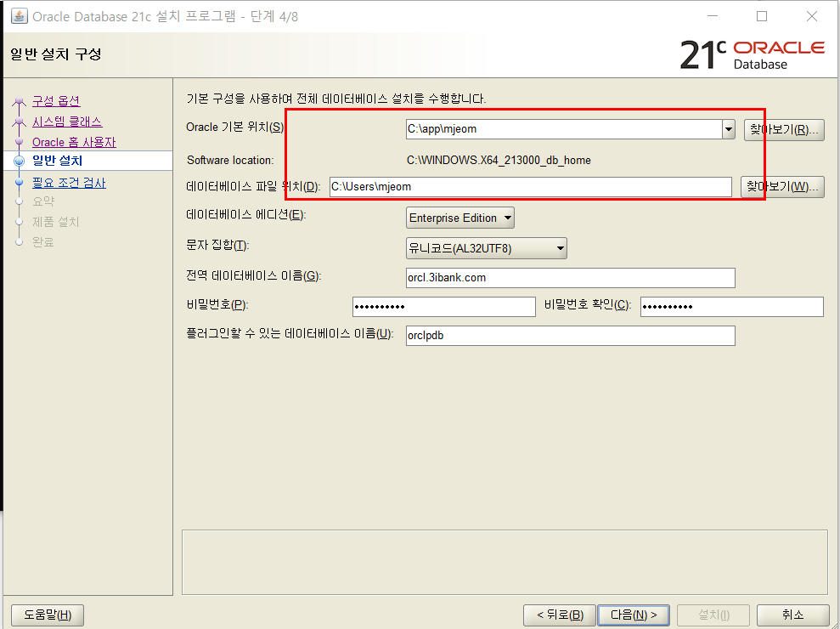
Task: Click the Oracle 홈 사용자 step marker icon
Action: pyautogui.click(x=20, y=142)
